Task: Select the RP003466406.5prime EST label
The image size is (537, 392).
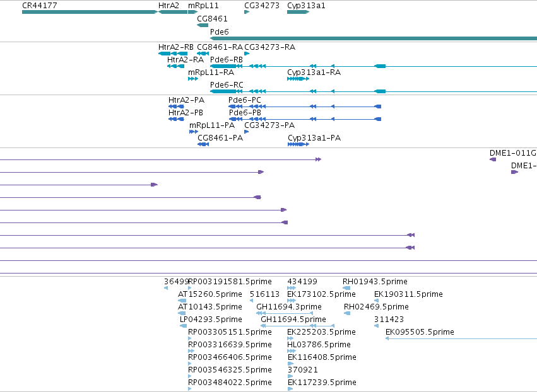Action: [x=230, y=357]
